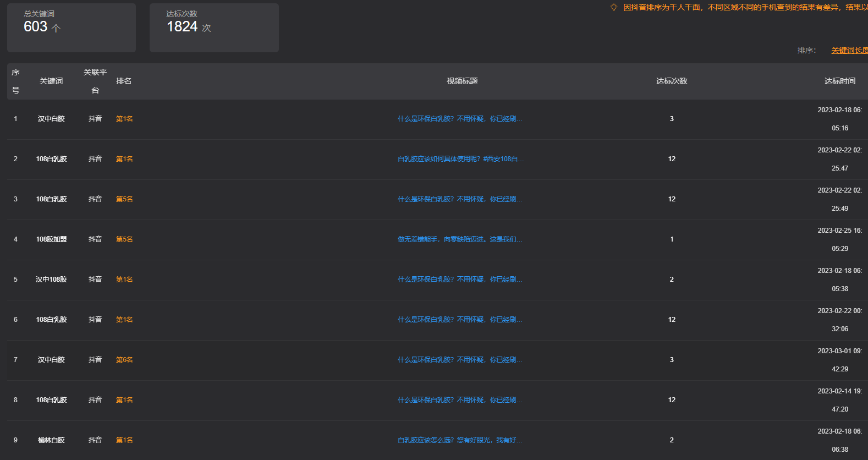Click the 第5名 rank for 108胶加盟
Viewport: 868px width, 460px height.
pos(124,239)
